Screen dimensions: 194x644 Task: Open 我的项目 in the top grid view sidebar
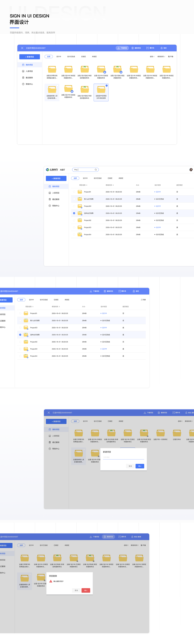tap(29, 65)
